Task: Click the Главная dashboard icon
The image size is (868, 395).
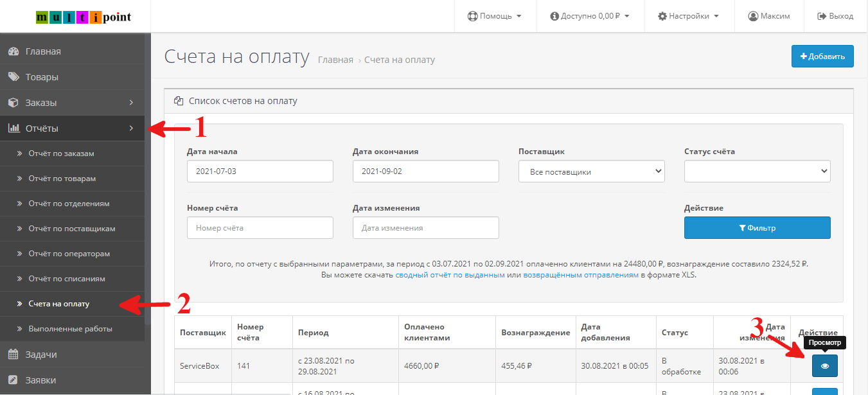Action: [13, 51]
